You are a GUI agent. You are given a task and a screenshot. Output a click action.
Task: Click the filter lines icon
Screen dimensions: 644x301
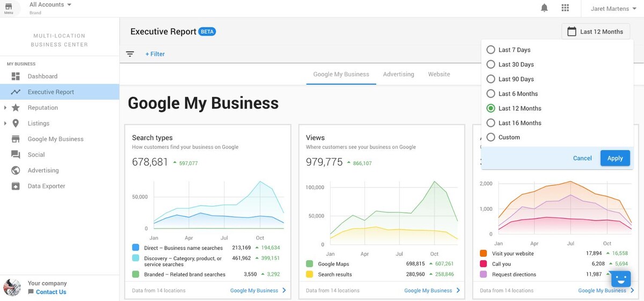(130, 54)
